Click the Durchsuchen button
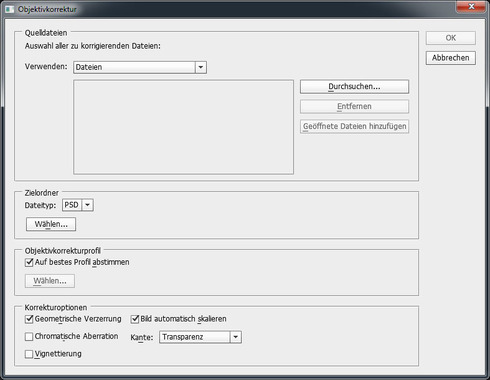The image size is (490, 380). 354,87
